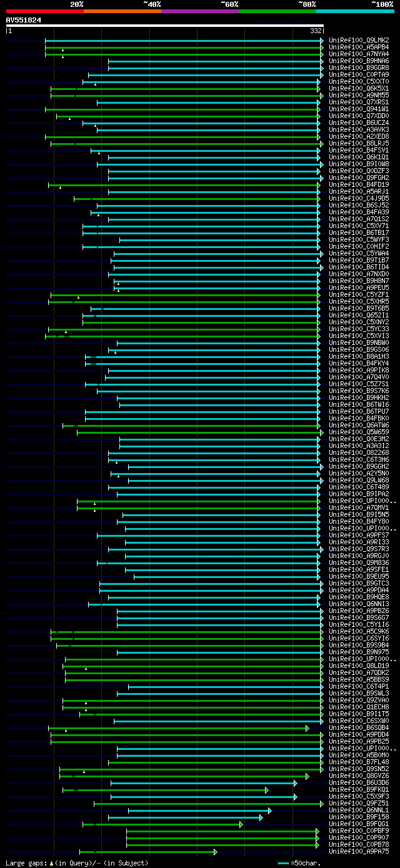Viewport: 400px width, 868px height.
Task: Click the white query sequence ruler bar
Action: pos(165,26)
